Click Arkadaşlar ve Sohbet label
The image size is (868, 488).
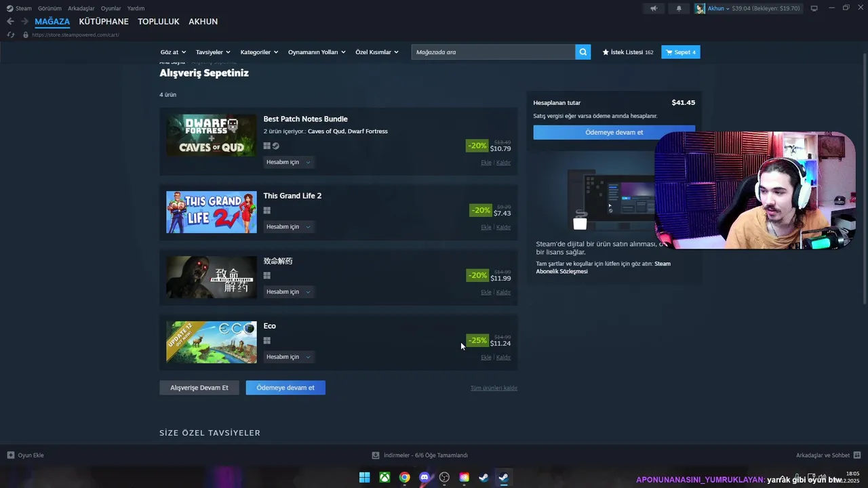823,455
